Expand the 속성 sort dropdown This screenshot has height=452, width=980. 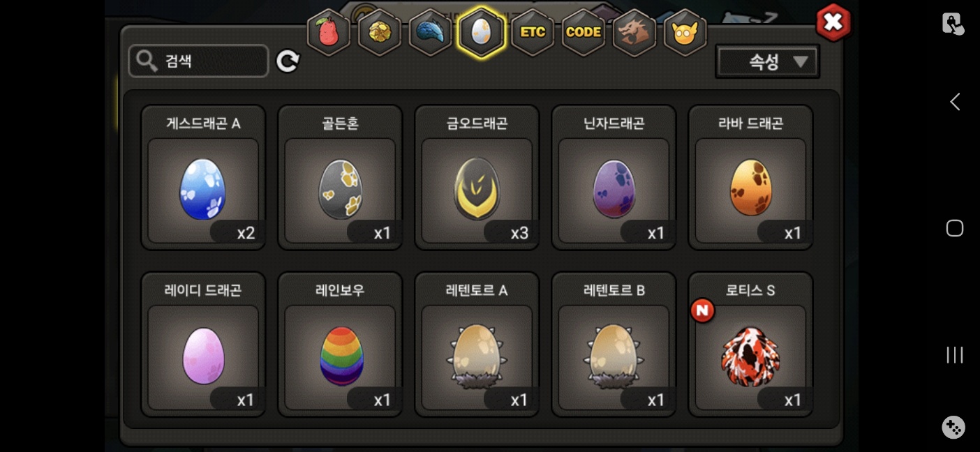[x=767, y=62]
